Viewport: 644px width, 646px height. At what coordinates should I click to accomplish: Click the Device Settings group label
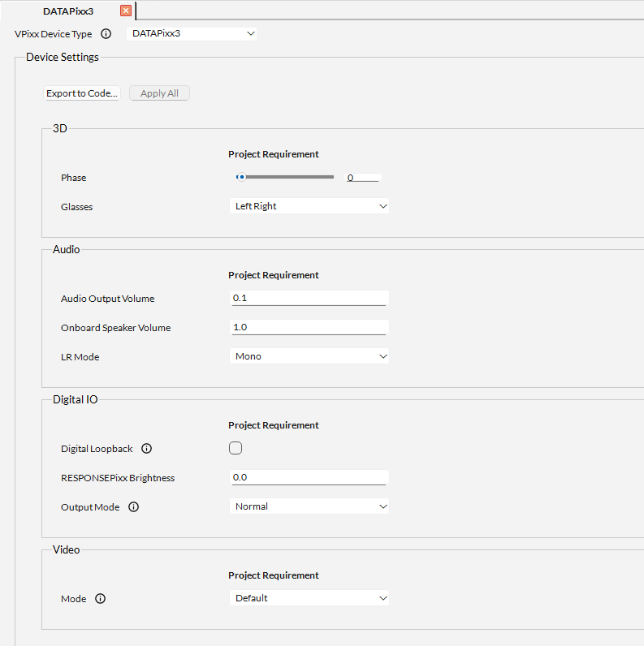pos(63,57)
